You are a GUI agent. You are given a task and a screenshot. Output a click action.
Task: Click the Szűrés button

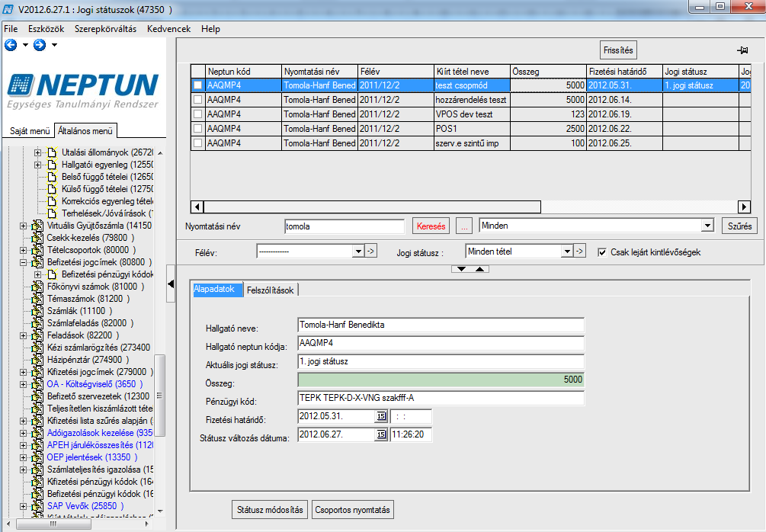coord(739,226)
